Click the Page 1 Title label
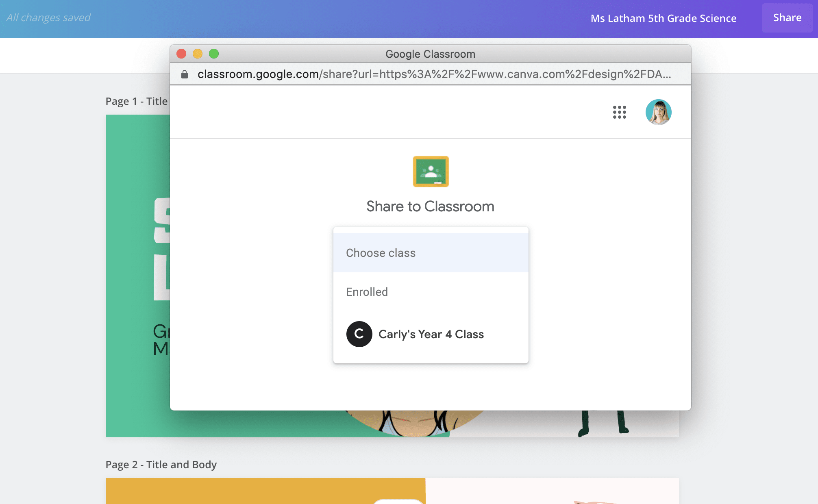 coord(136,101)
